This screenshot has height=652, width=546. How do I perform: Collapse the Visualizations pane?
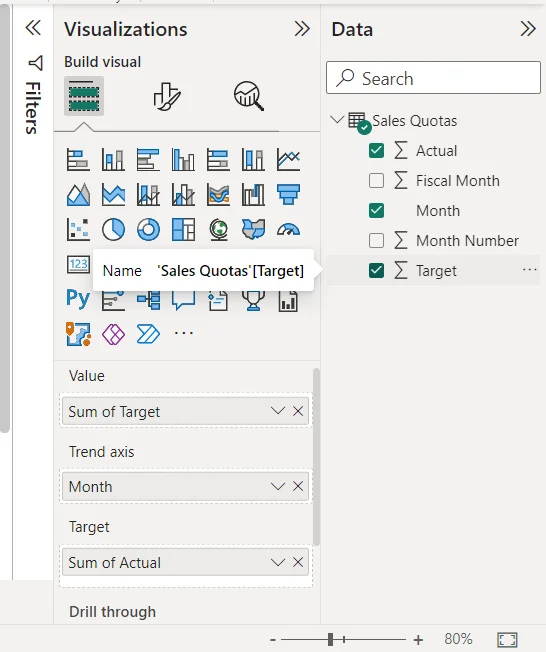302,29
